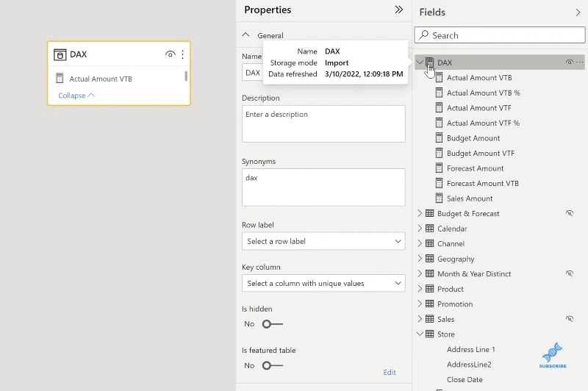Viewport: 588px width, 391px height.
Task: Click the table icon next to Channel
Action: coord(430,243)
